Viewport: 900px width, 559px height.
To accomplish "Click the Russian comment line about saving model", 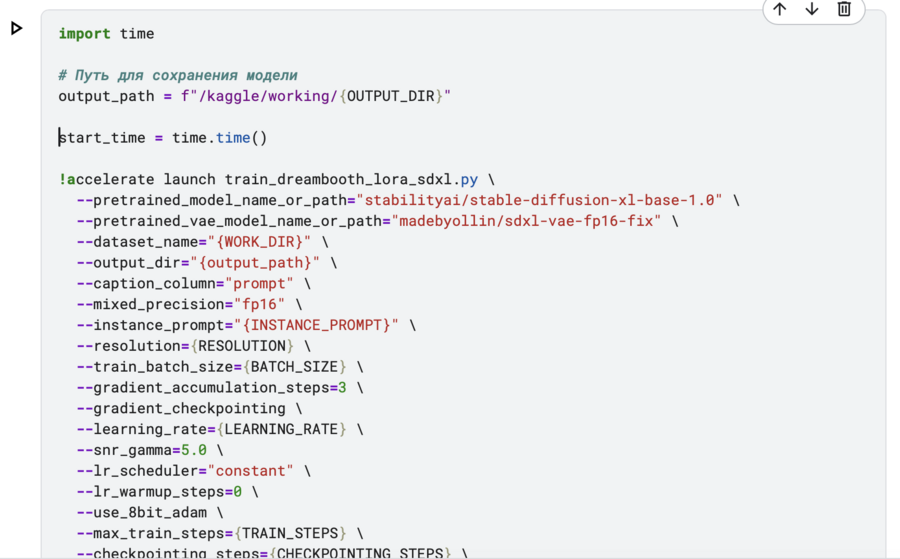I will click(178, 75).
